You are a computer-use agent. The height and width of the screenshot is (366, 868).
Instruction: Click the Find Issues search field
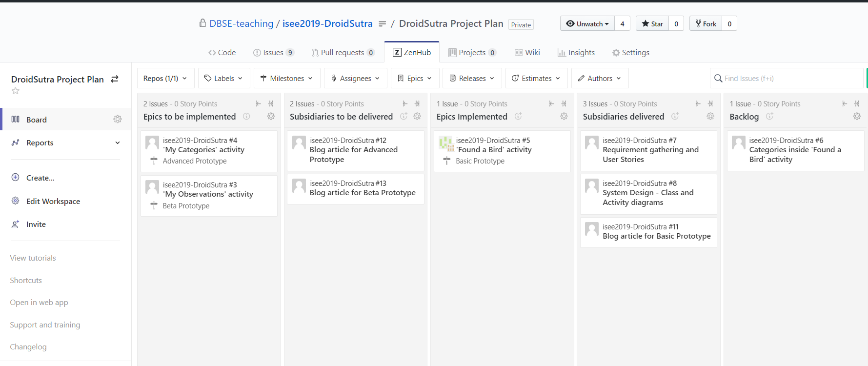coord(787,78)
